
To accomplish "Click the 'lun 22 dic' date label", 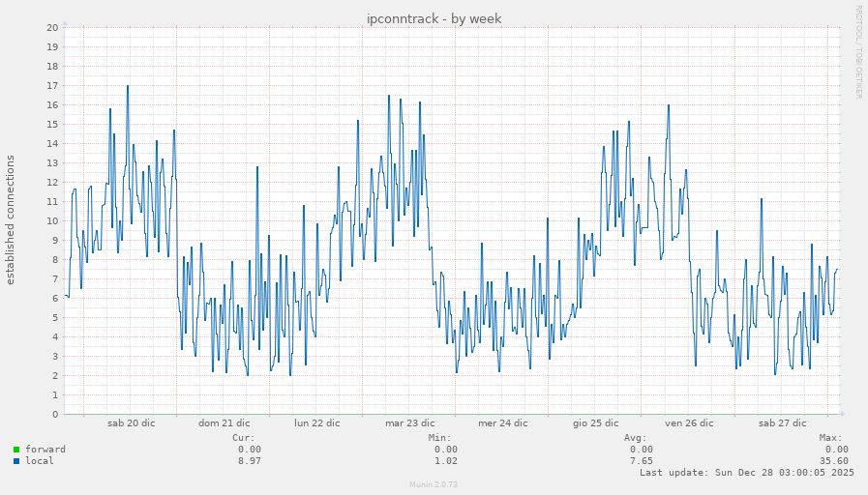I will pyautogui.click(x=316, y=423).
